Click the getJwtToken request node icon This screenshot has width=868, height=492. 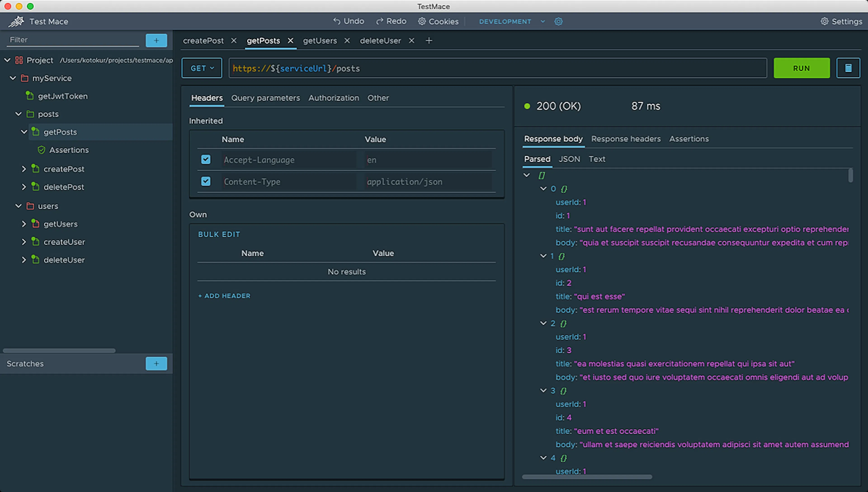coord(30,96)
